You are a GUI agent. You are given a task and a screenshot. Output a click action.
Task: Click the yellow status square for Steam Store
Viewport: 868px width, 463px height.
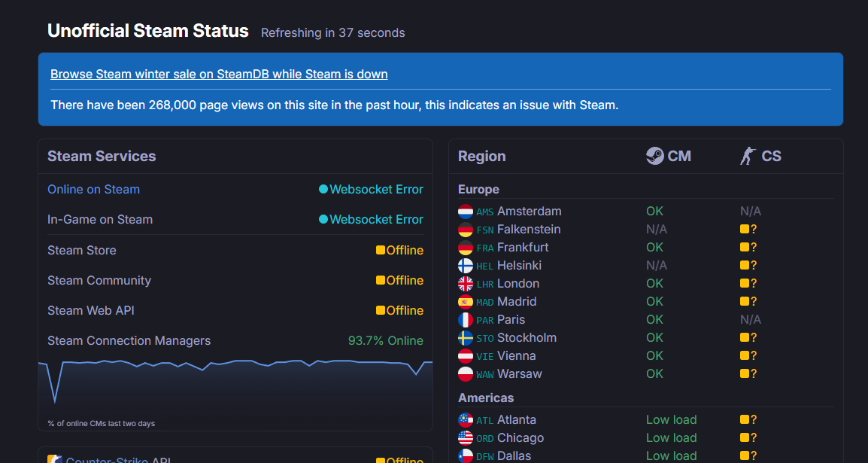(x=381, y=250)
